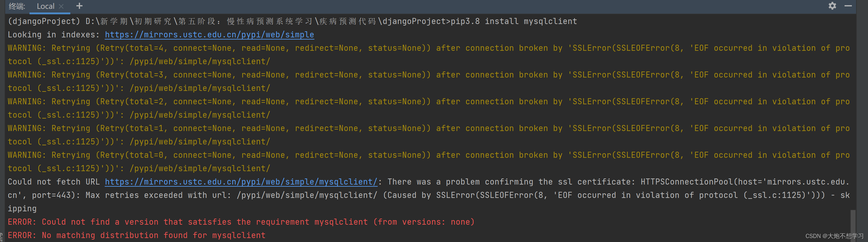Close the Local terminal tab

point(61,6)
